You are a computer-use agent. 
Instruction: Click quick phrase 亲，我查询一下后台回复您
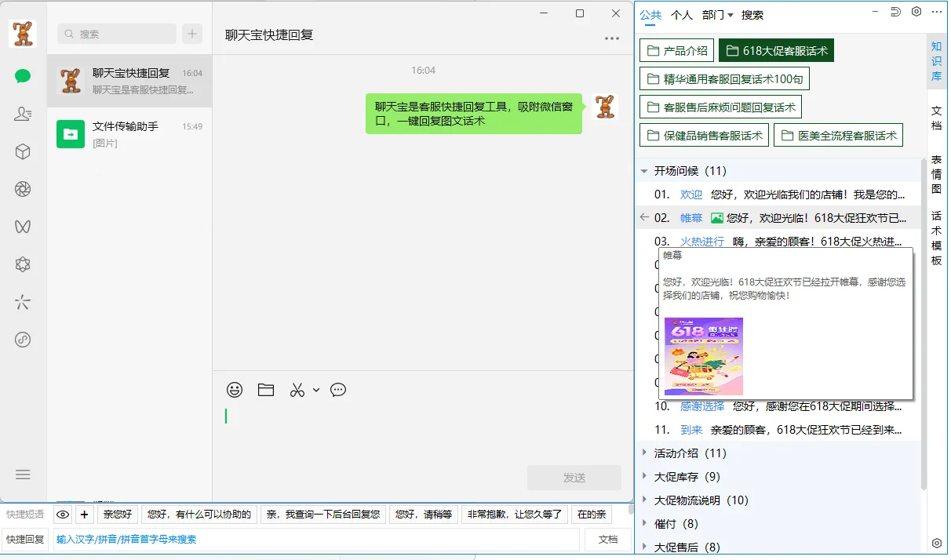[323, 515]
